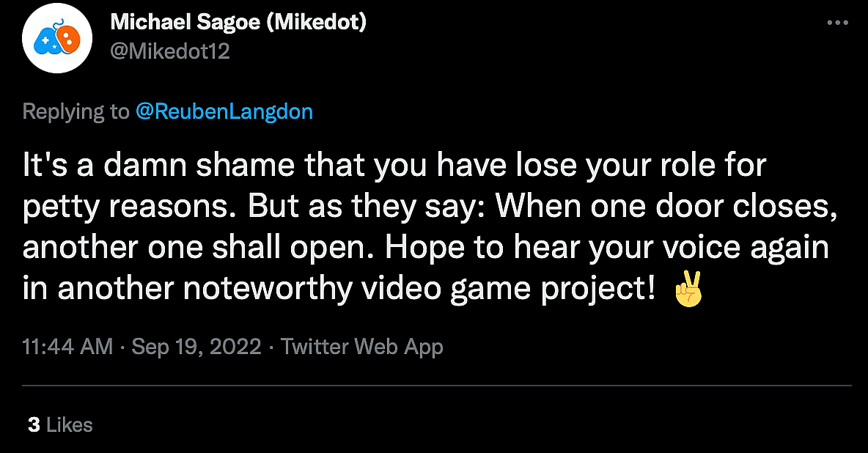Click the divider line above Likes
The width and height of the screenshot is (868, 453).
point(437,385)
